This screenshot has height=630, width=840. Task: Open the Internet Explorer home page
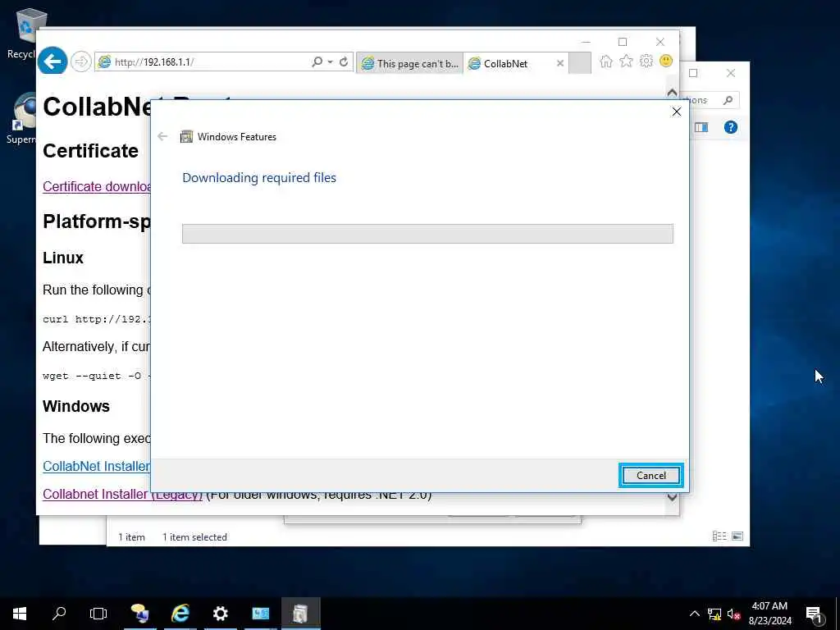point(606,62)
